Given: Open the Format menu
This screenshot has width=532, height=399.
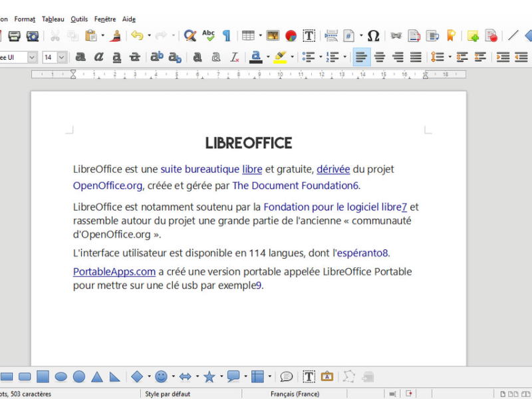Looking at the screenshot, I should 25,19.
